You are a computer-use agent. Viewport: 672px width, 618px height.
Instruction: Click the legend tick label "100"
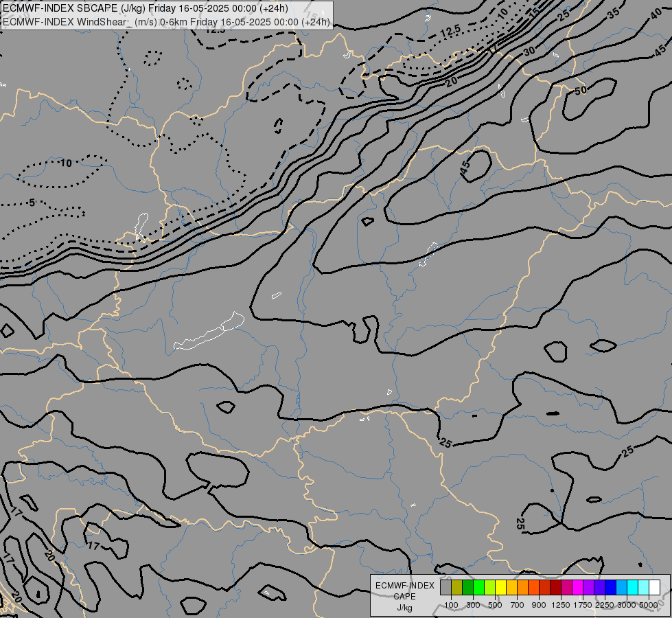coord(451,605)
